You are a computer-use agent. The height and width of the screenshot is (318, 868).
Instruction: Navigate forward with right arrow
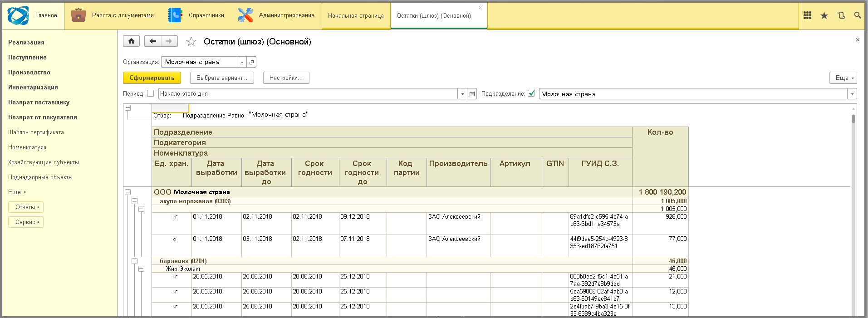click(169, 41)
